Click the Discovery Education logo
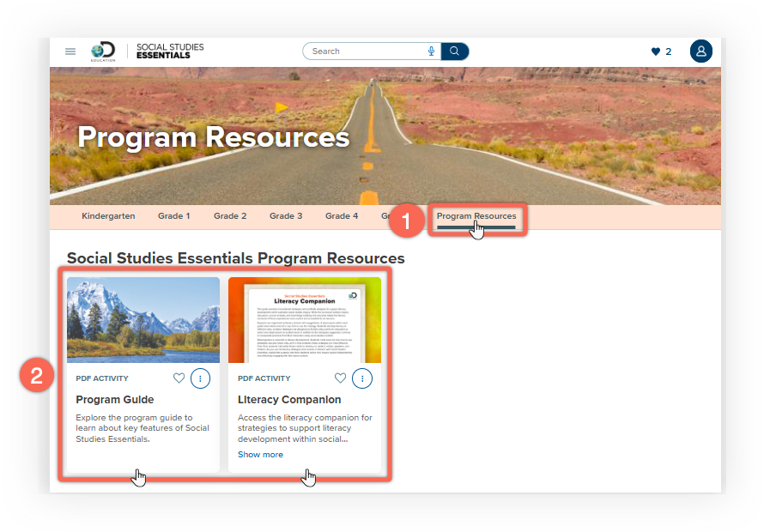The image size is (764, 532). (x=103, y=51)
